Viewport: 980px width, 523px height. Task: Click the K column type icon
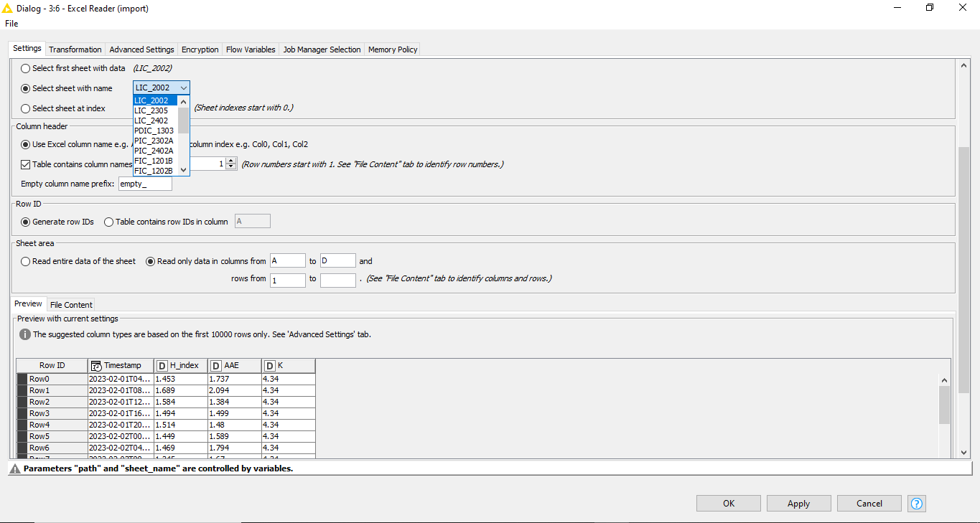pos(269,366)
